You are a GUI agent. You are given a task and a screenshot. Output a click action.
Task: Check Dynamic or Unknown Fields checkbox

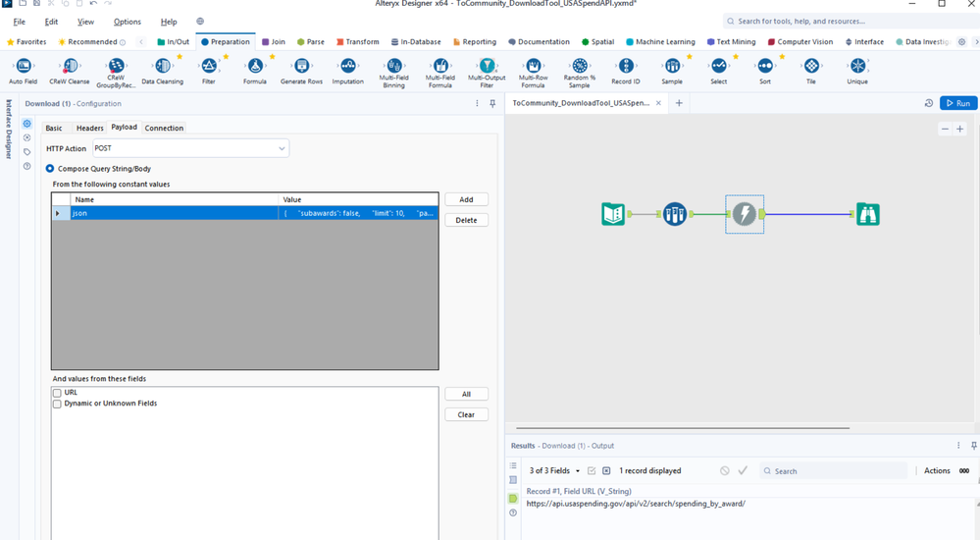coord(57,404)
